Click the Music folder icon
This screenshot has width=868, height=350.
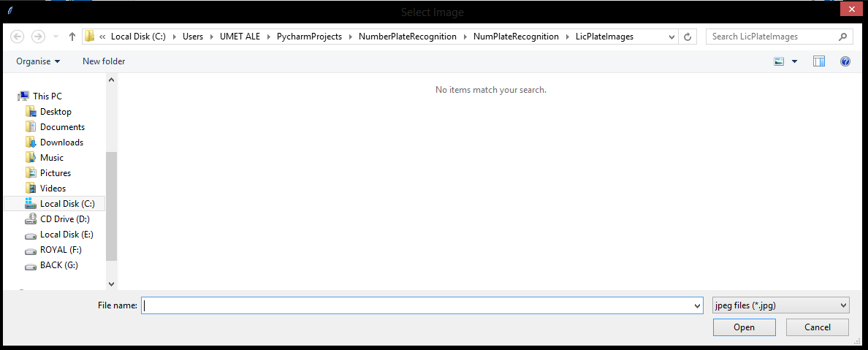point(31,158)
